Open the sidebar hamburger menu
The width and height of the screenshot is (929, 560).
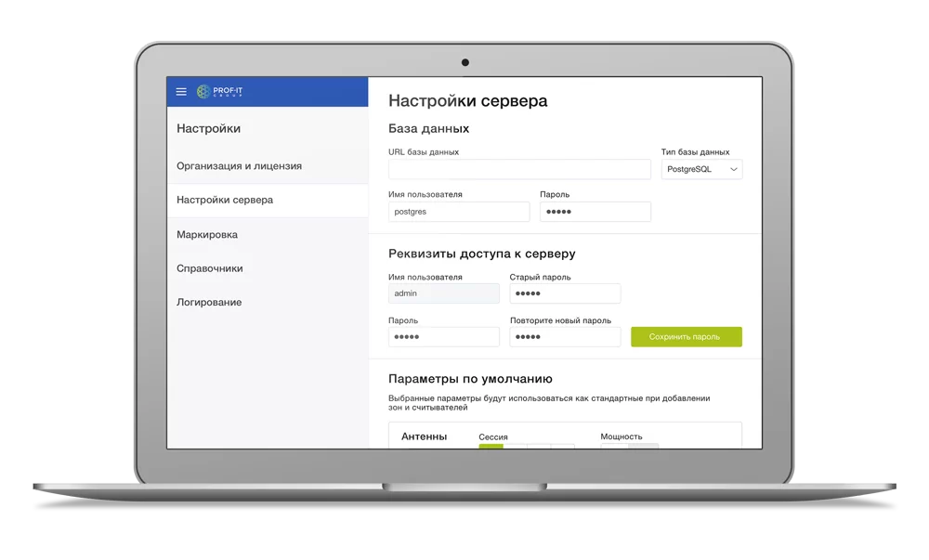pyautogui.click(x=180, y=91)
